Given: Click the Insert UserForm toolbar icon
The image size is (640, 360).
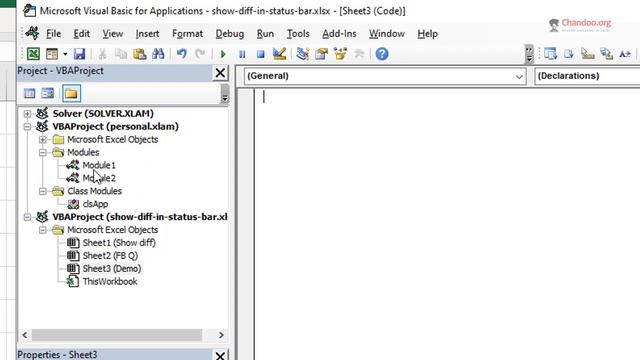Looking at the screenshot, I should (52, 54).
